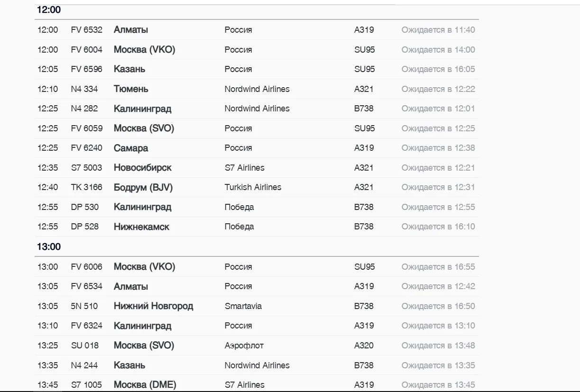Open Нижний Новгород Smartavia flight 5N 510
Viewport: 580px width, 392px height.
tap(257, 306)
